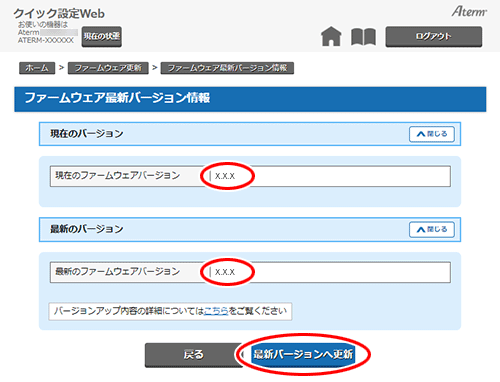Collapse the 最新のバージョン section
500x382 pixels.
click(432, 229)
